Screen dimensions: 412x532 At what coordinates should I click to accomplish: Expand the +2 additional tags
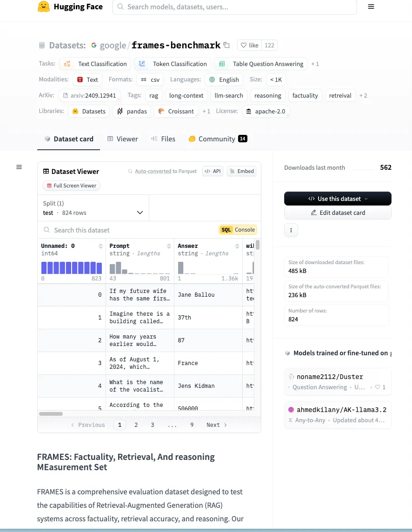point(363,96)
